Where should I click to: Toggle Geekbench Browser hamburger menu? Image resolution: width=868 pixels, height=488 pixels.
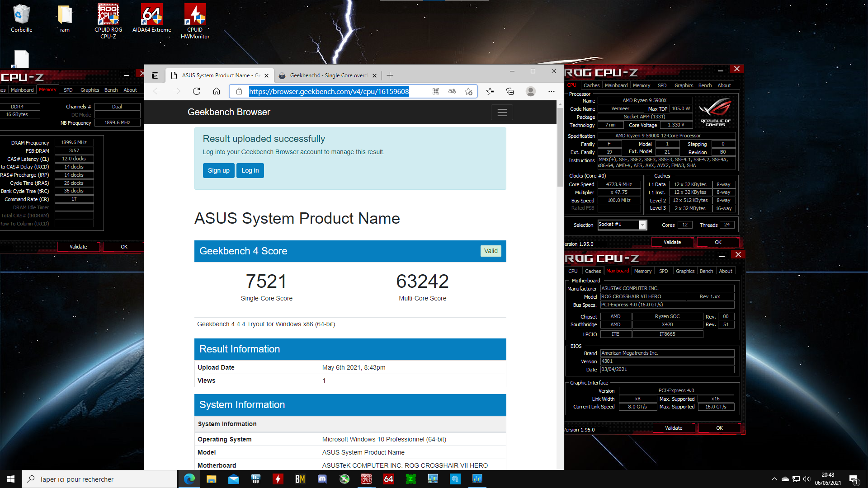tap(502, 113)
